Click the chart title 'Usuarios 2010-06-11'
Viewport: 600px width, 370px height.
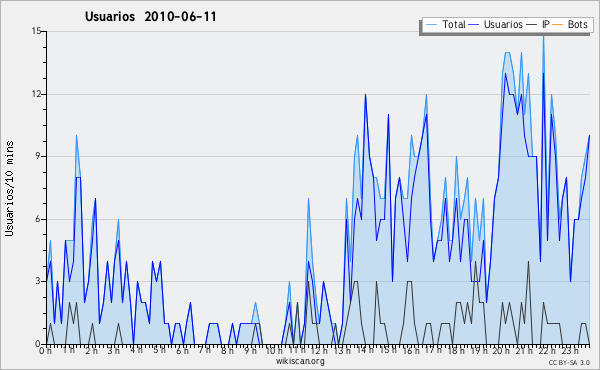point(150,17)
